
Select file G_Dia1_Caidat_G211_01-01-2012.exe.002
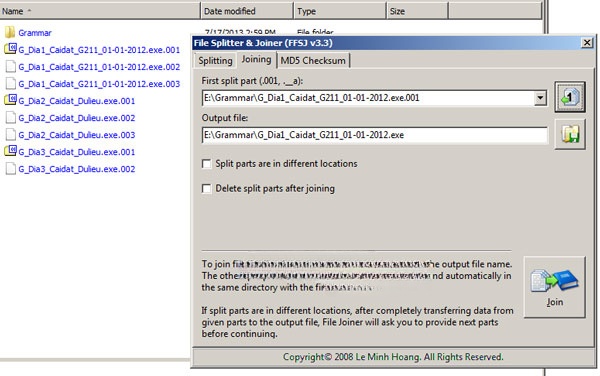tap(99, 67)
